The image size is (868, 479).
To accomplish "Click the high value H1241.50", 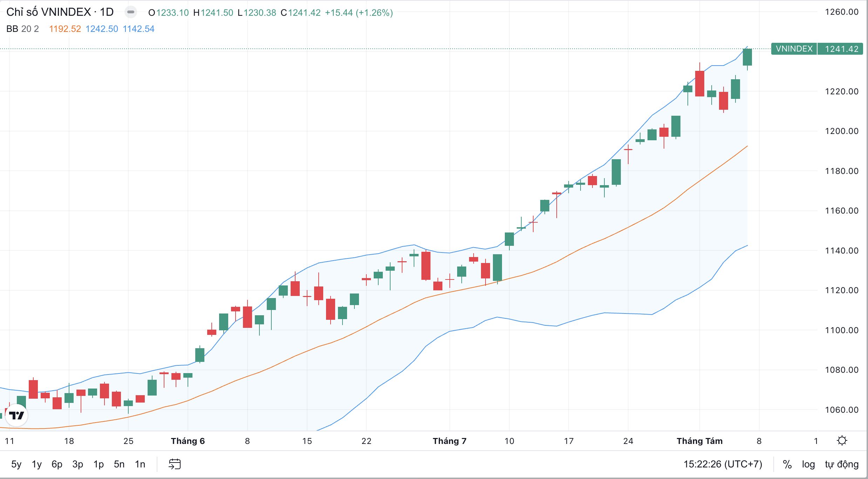I will tap(213, 13).
